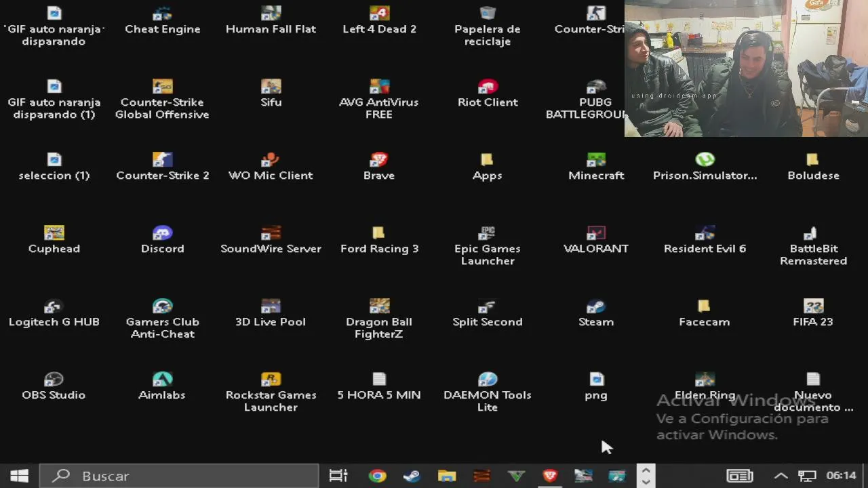The width and height of the screenshot is (868, 488).
Task: Switch to Brave in the taskbar
Action: pos(550,476)
